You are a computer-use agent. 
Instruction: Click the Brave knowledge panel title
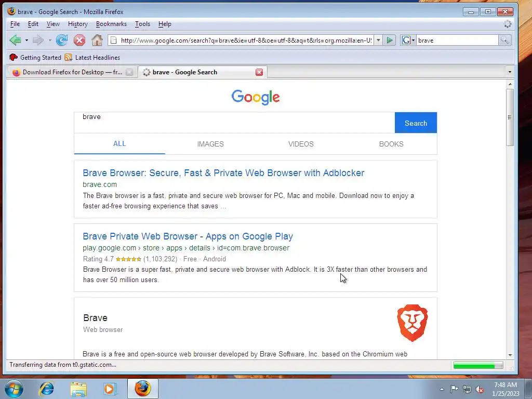96,318
